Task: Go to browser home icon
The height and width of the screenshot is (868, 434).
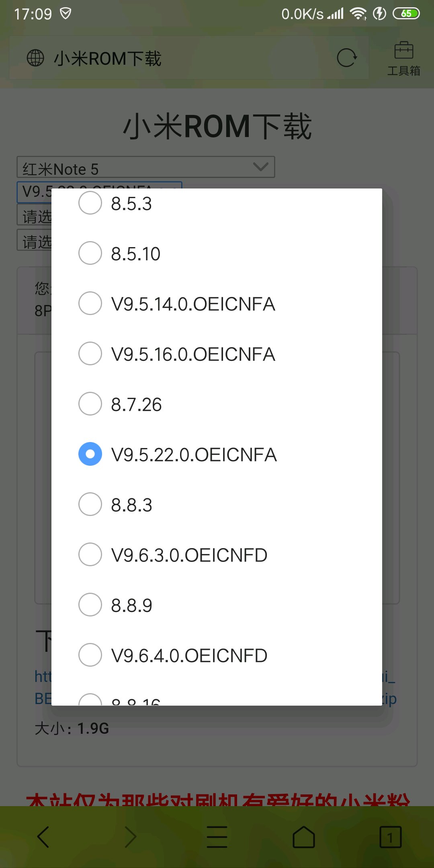Action: click(304, 837)
